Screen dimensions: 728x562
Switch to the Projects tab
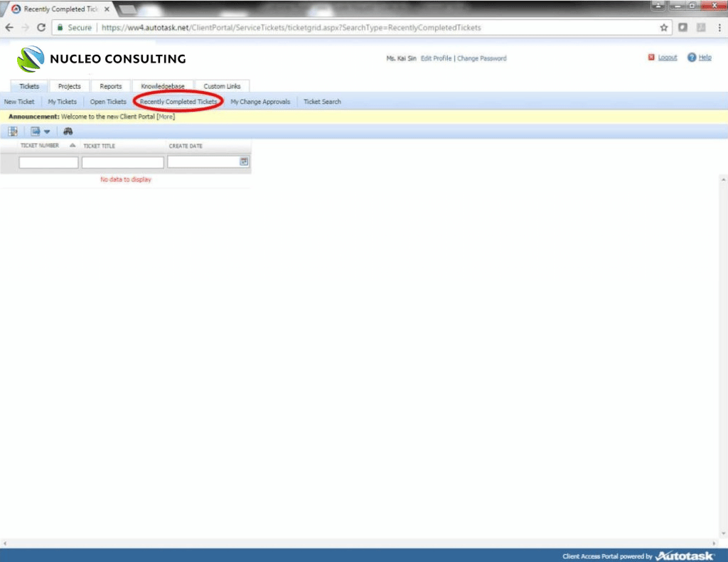tap(69, 86)
